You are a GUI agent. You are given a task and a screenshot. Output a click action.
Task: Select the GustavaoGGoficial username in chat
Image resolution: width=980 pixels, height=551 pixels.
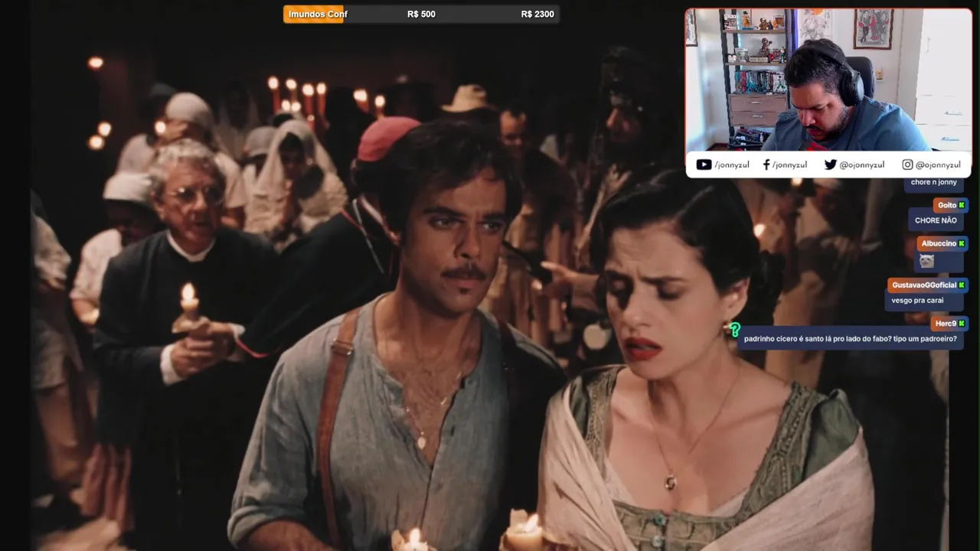924,285
